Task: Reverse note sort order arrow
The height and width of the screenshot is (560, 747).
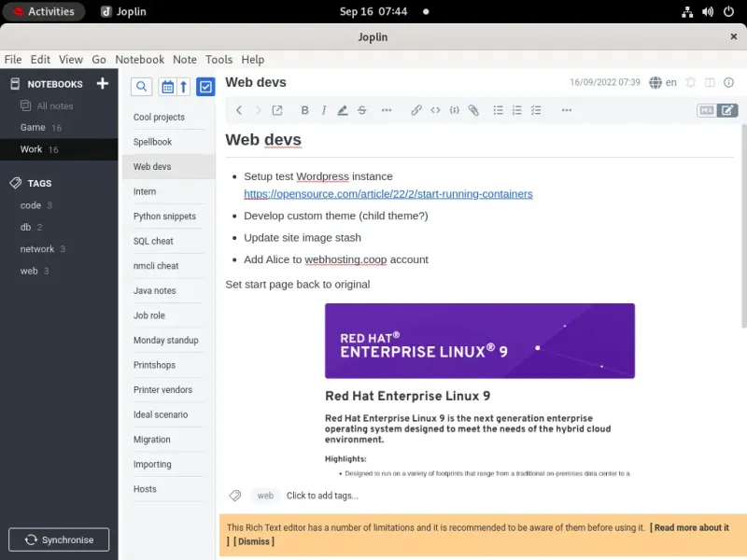Action: (x=184, y=86)
